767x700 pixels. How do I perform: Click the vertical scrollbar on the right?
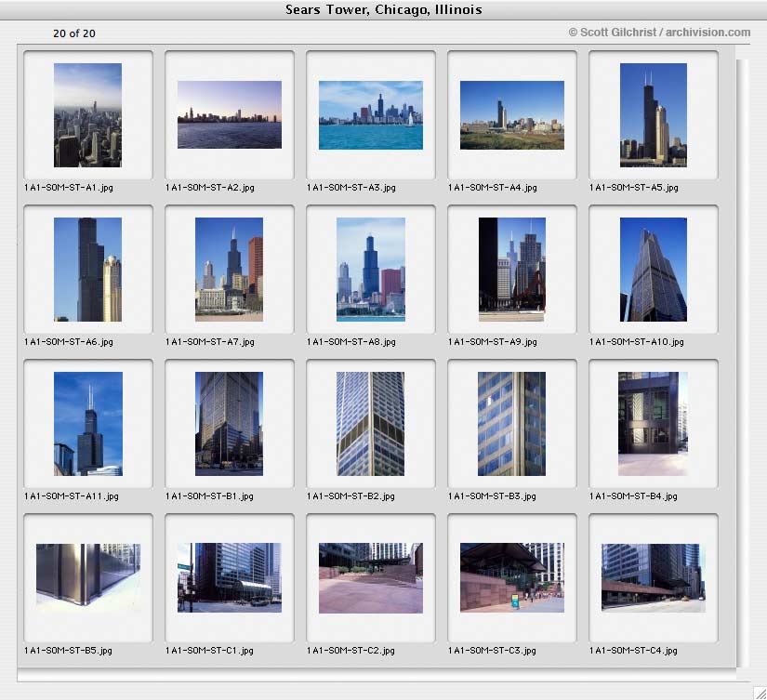pos(742,363)
